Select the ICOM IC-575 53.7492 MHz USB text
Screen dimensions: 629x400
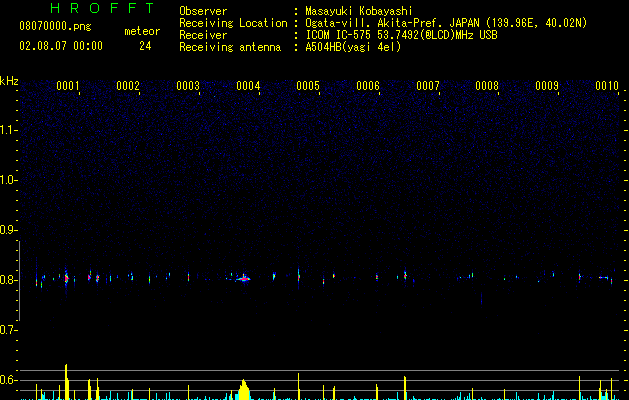401,35
